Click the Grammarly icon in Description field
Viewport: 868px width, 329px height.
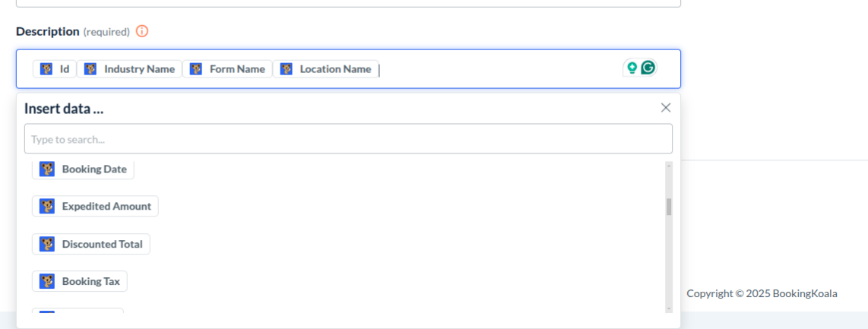[x=648, y=68]
